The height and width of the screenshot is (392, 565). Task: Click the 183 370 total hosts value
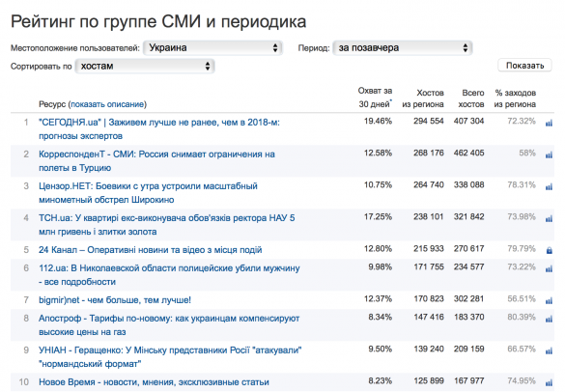(468, 317)
